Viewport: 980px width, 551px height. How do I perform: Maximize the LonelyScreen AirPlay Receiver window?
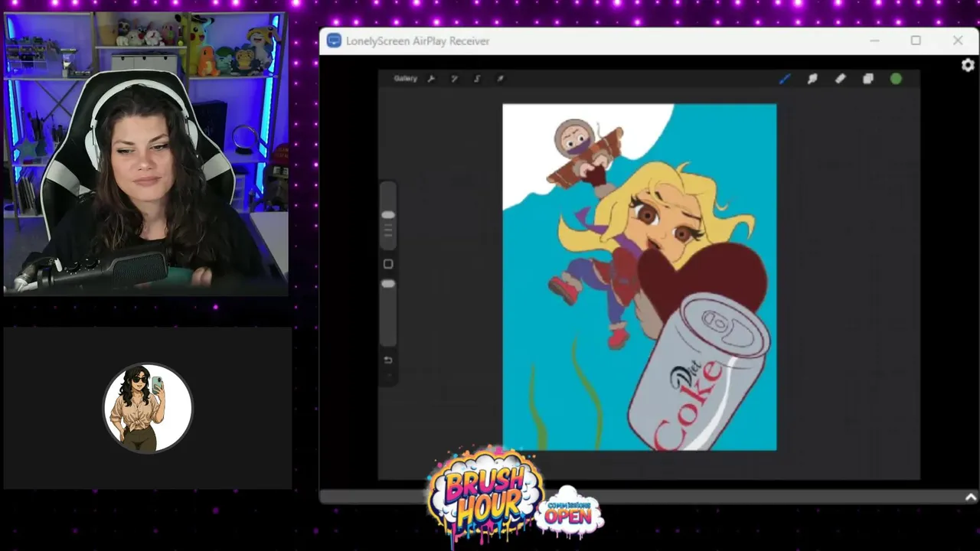[x=916, y=41]
